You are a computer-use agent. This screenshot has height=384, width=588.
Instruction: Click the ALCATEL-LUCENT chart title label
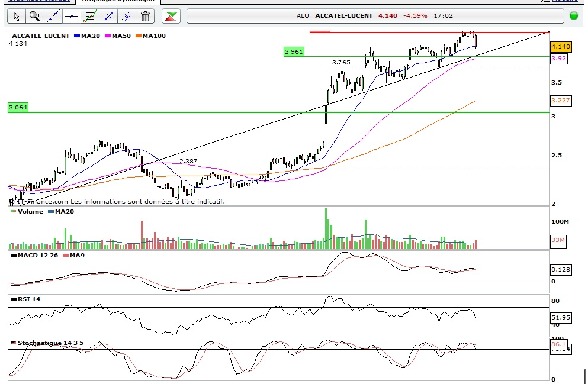coord(40,36)
